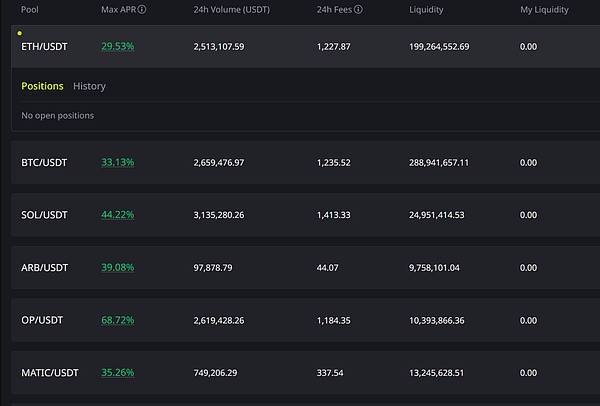
Task: Sort by the Liquidity column header
Action: pos(427,10)
